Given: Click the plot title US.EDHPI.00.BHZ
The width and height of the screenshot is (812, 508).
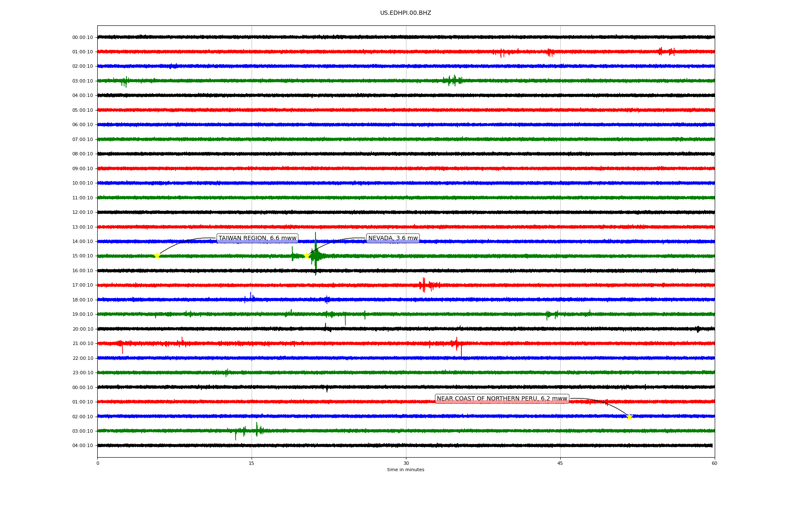Looking at the screenshot, I should pyautogui.click(x=406, y=13).
